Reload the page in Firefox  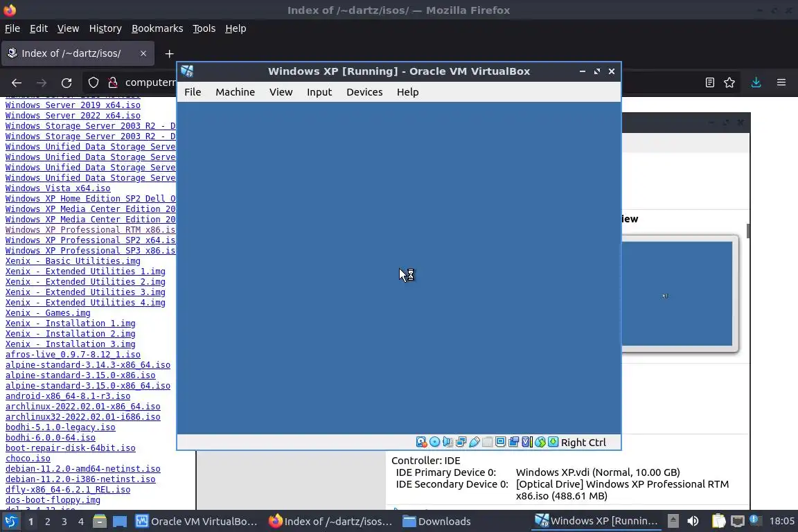(x=66, y=82)
